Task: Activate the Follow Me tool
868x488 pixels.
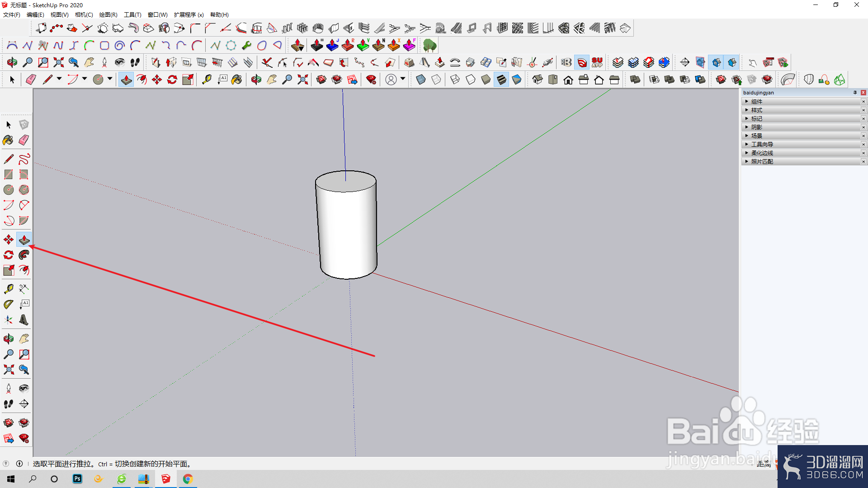Action: [24, 255]
